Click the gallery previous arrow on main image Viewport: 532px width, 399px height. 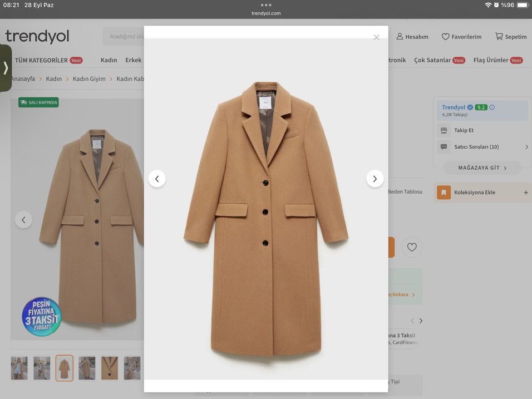(23, 219)
